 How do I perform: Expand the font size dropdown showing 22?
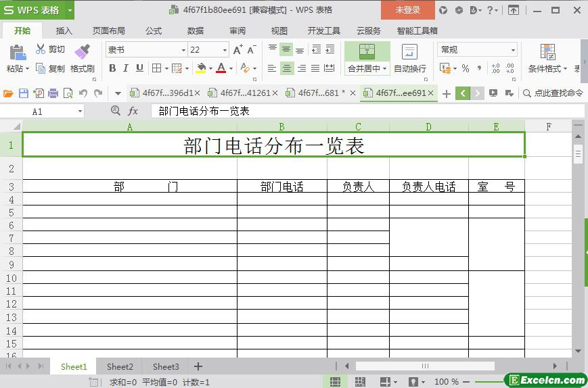coord(208,49)
